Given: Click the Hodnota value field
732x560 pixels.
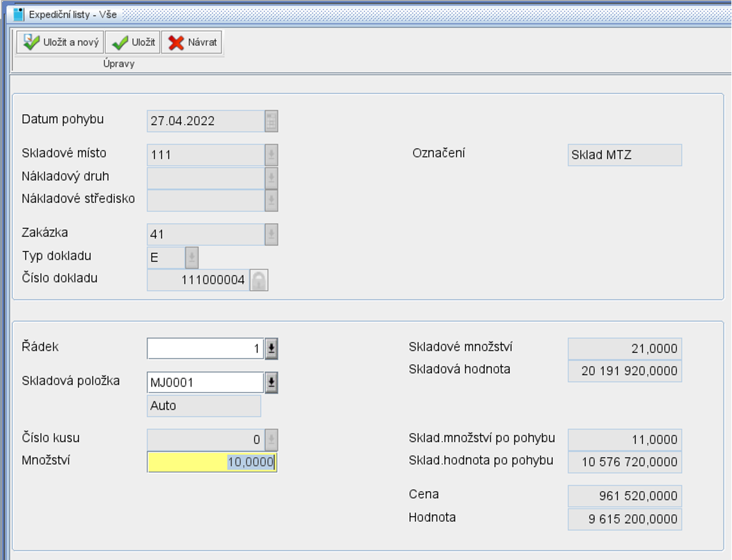Looking at the screenshot, I should [624, 519].
